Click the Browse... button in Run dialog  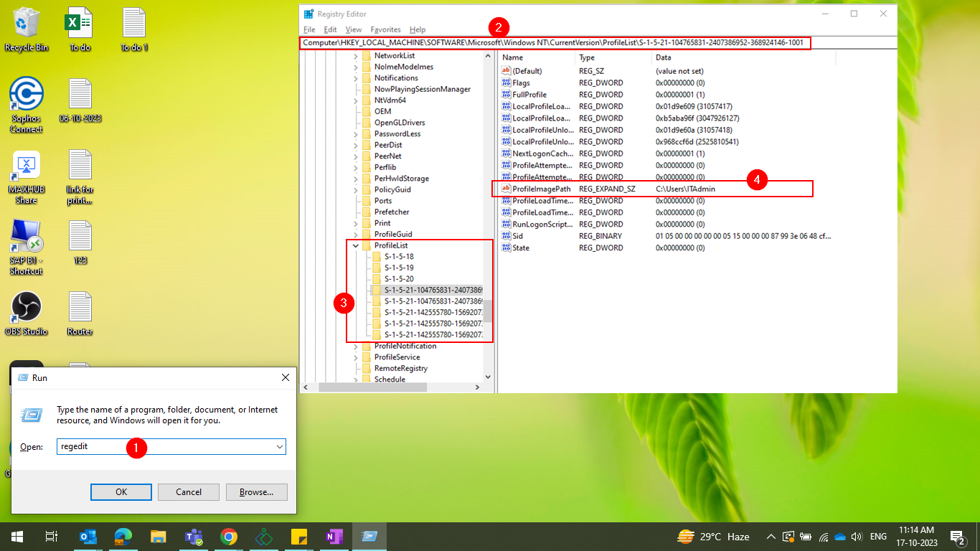256,492
